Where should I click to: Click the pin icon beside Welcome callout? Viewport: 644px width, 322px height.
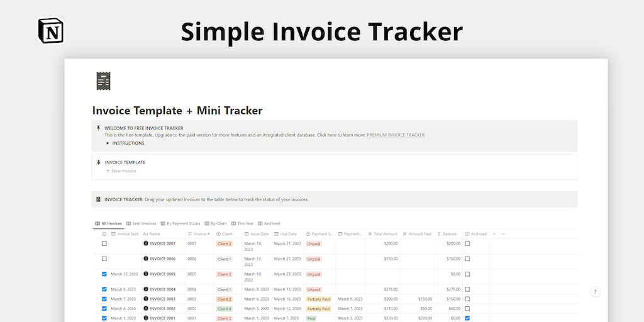point(98,128)
